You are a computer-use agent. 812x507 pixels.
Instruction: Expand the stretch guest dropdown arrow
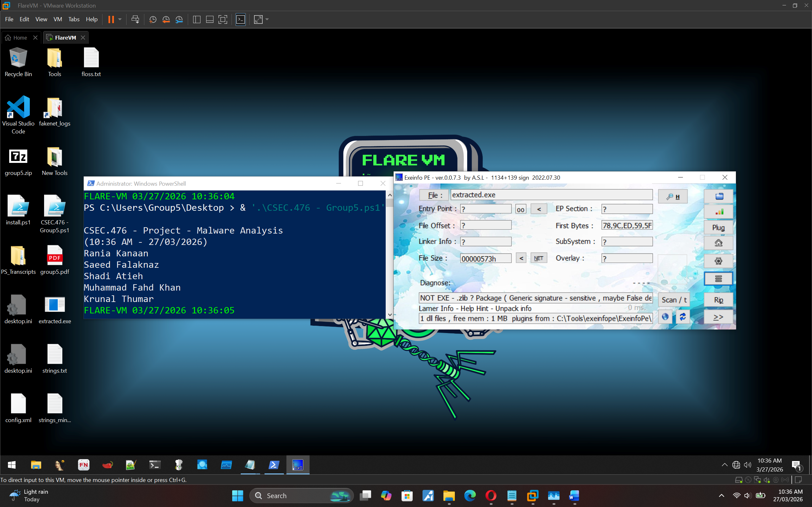(267, 19)
